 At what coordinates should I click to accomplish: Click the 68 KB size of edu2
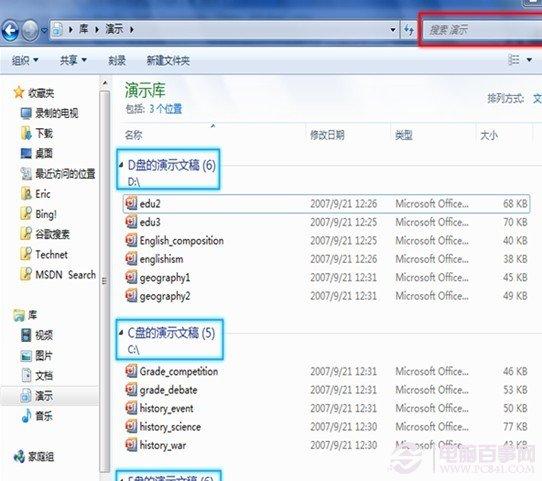coord(515,204)
